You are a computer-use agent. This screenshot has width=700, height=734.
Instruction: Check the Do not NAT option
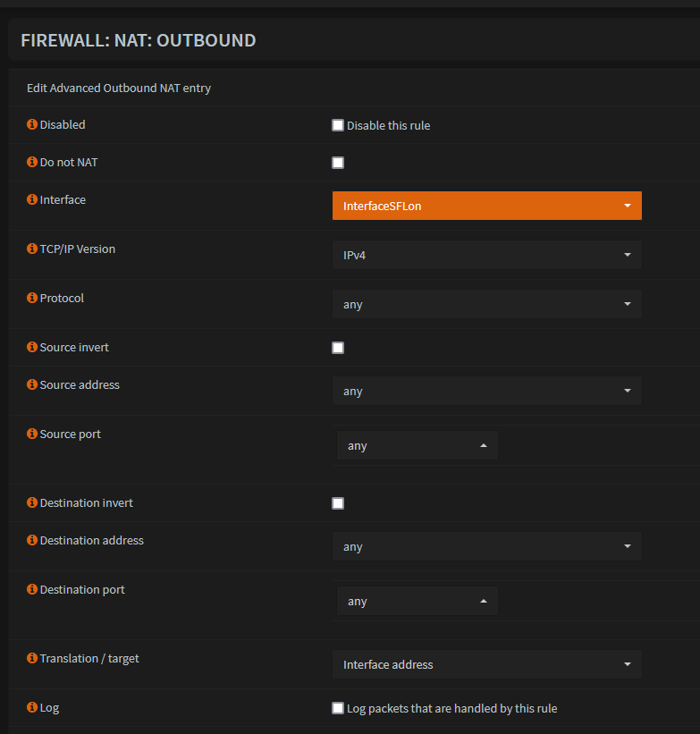click(338, 163)
